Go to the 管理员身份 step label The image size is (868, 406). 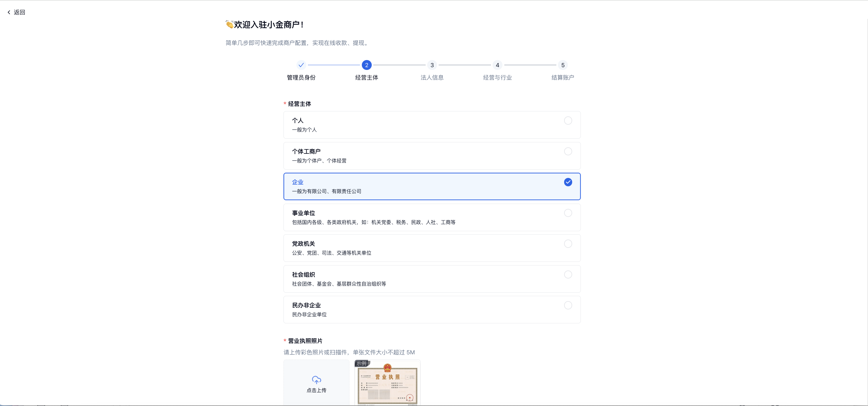coord(301,77)
